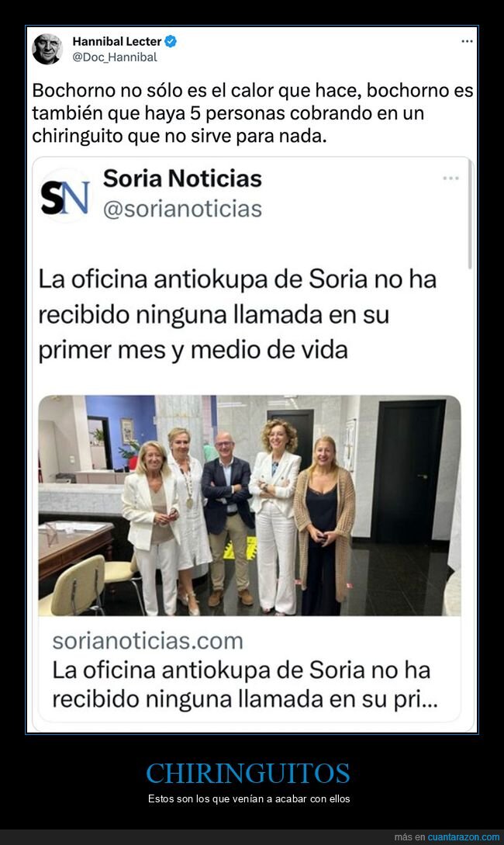
Task: Visit the cuantarazon.com link
Action: tap(464, 837)
